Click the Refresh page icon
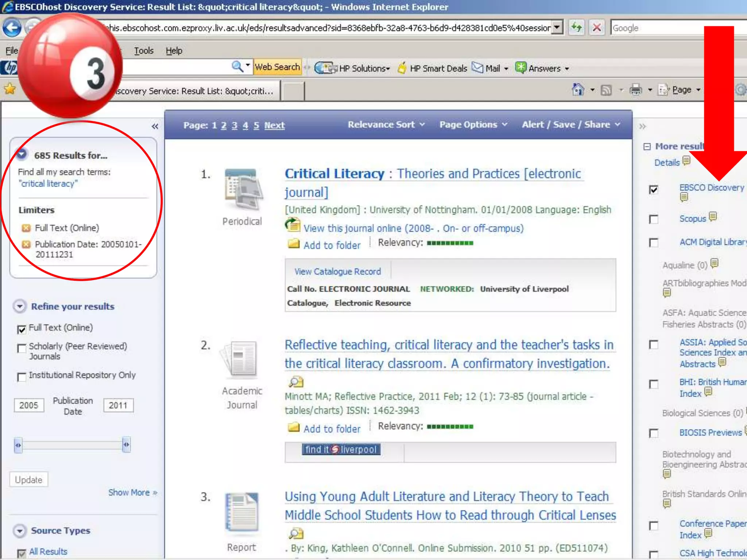The height and width of the screenshot is (560, 747). [577, 27]
